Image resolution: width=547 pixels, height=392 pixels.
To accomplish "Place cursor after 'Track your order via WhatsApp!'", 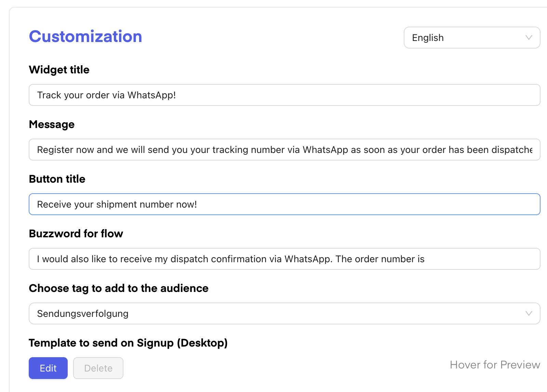I will [176, 95].
